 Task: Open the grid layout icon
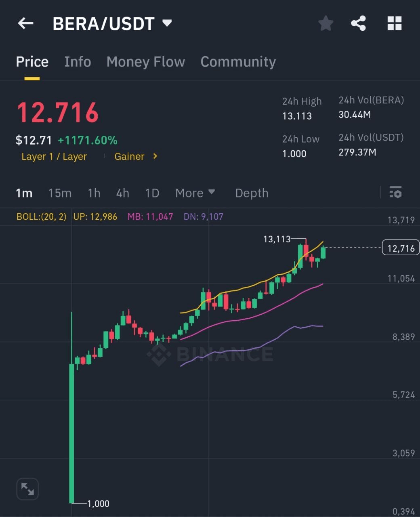(394, 23)
